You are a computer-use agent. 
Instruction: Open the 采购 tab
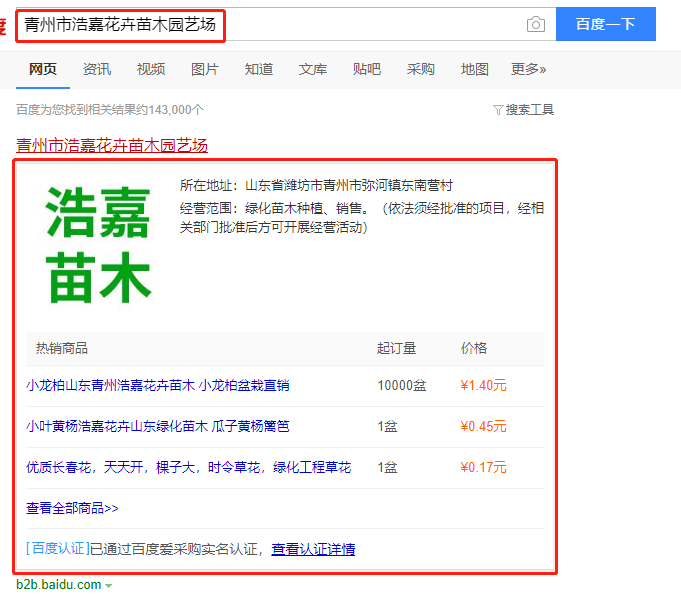click(421, 69)
